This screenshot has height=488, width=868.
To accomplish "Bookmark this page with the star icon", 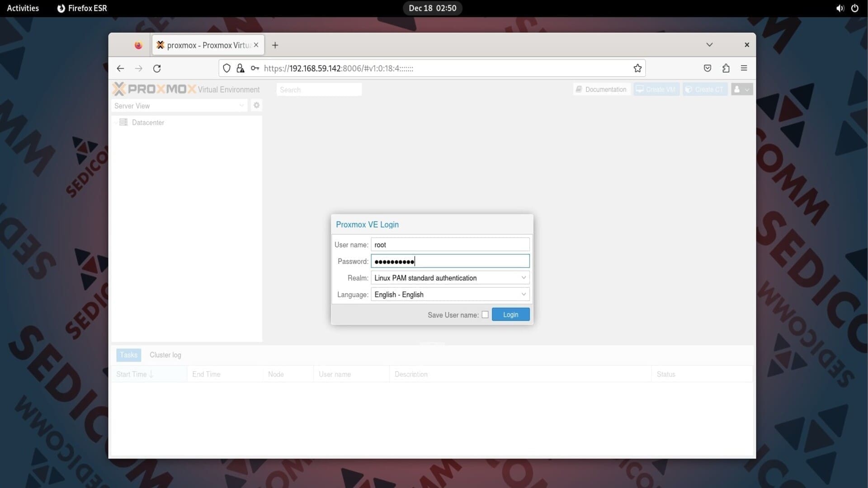I will 637,68.
